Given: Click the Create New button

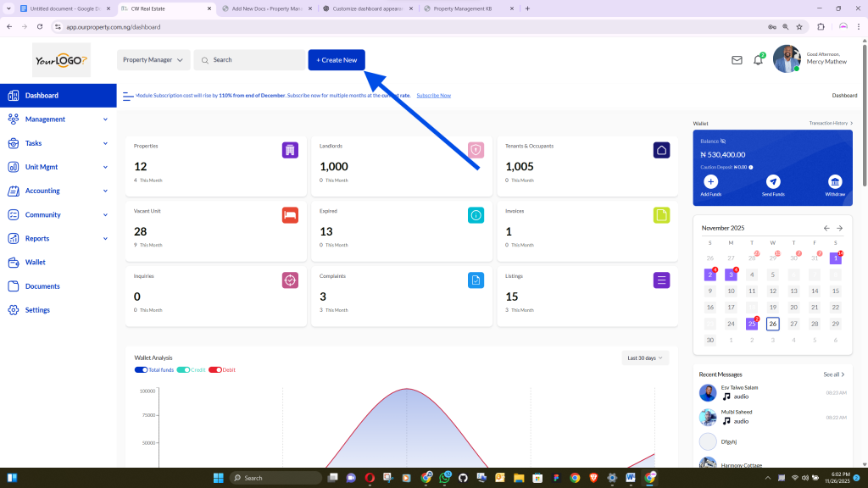Looking at the screenshot, I should click(x=337, y=60).
